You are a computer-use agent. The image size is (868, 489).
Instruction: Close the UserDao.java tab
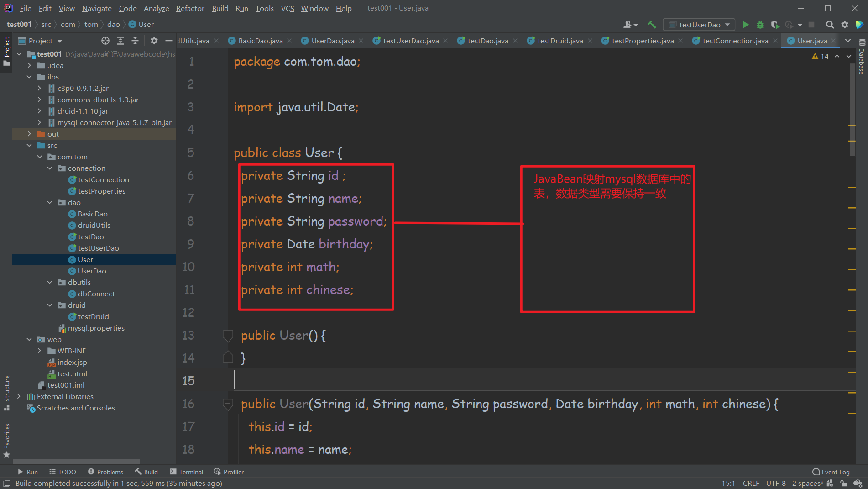tap(361, 41)
